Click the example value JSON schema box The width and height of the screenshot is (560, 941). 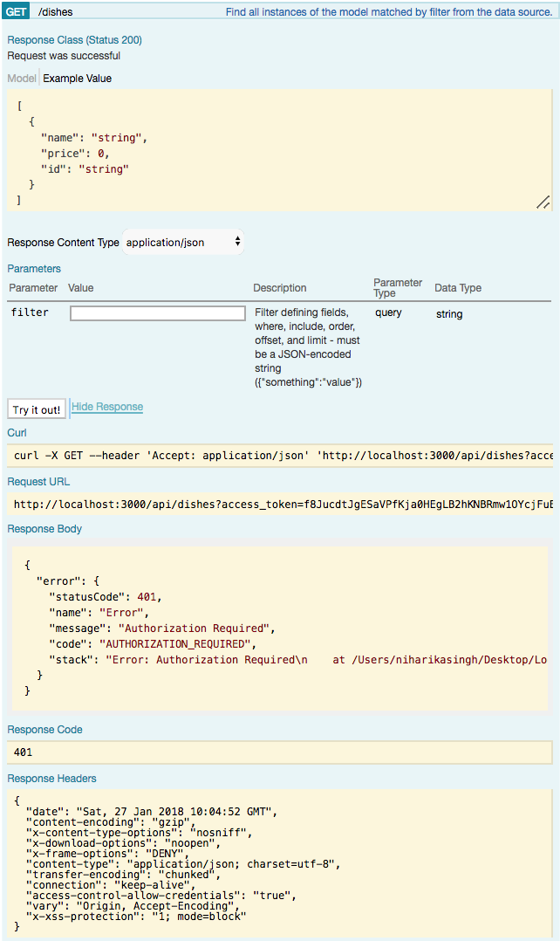click(x=279, y=149)
